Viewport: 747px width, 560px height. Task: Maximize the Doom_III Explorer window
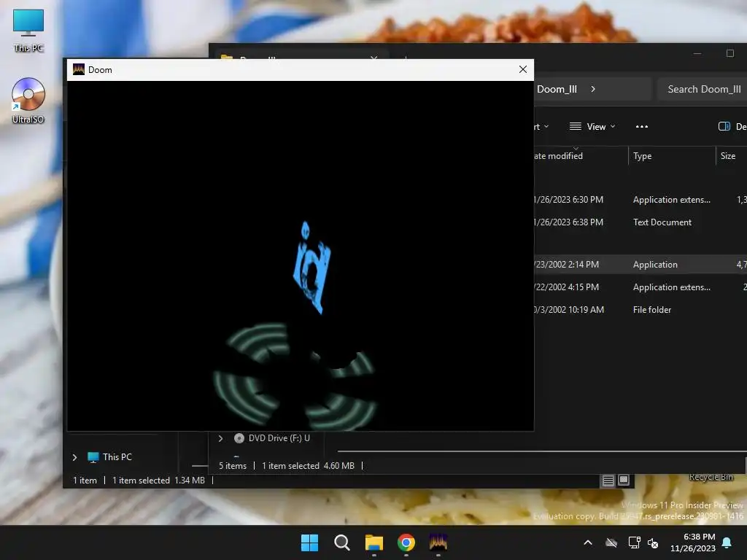tap(729, 53)
